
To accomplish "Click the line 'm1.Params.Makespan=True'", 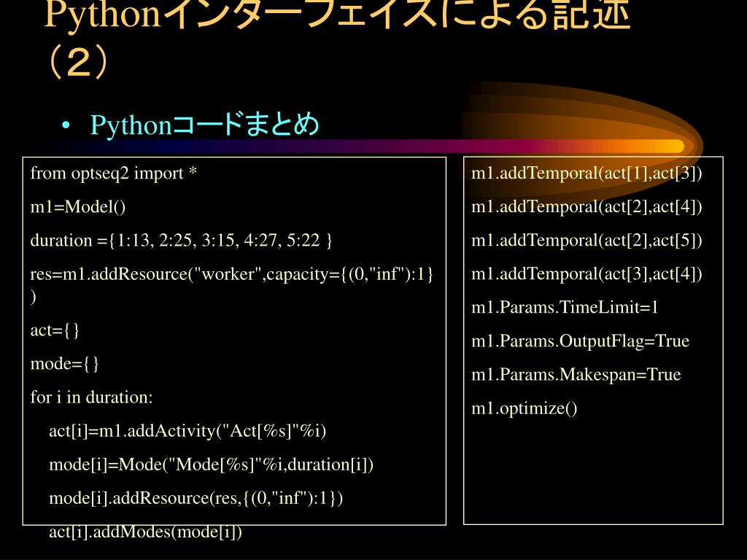I will tap(576, 375).
